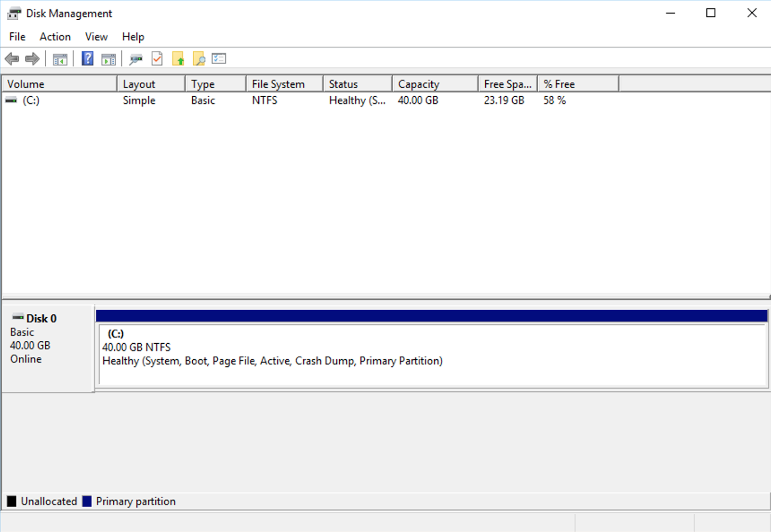
Task: Click the Back arrow in the toolbar
Action: [12, 59]
